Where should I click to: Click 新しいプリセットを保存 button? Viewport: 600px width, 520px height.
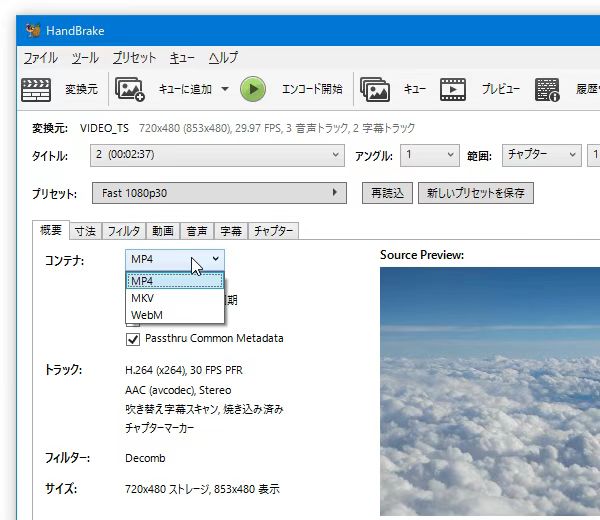coord(476,193)
